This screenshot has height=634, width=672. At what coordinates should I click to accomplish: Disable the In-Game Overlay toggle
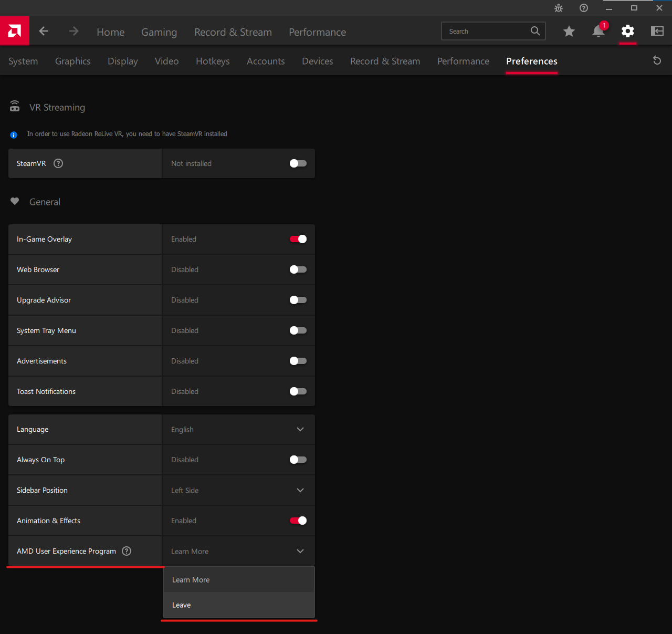(298, 239)
